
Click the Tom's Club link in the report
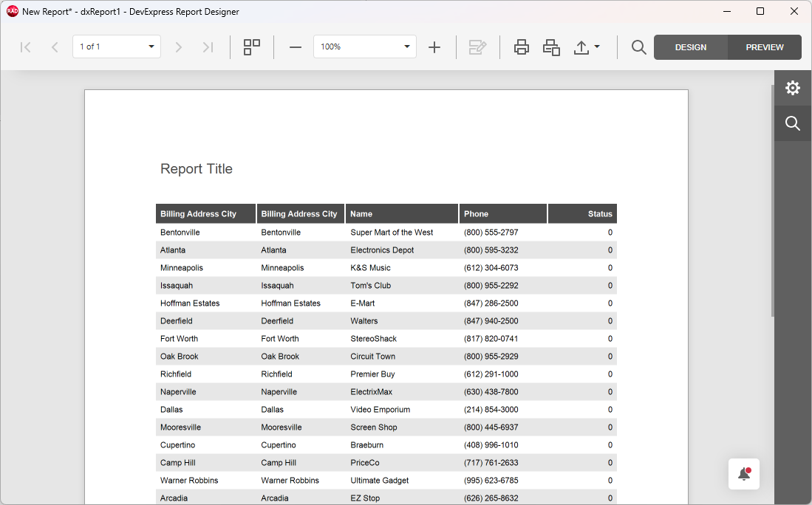[370, 285]
